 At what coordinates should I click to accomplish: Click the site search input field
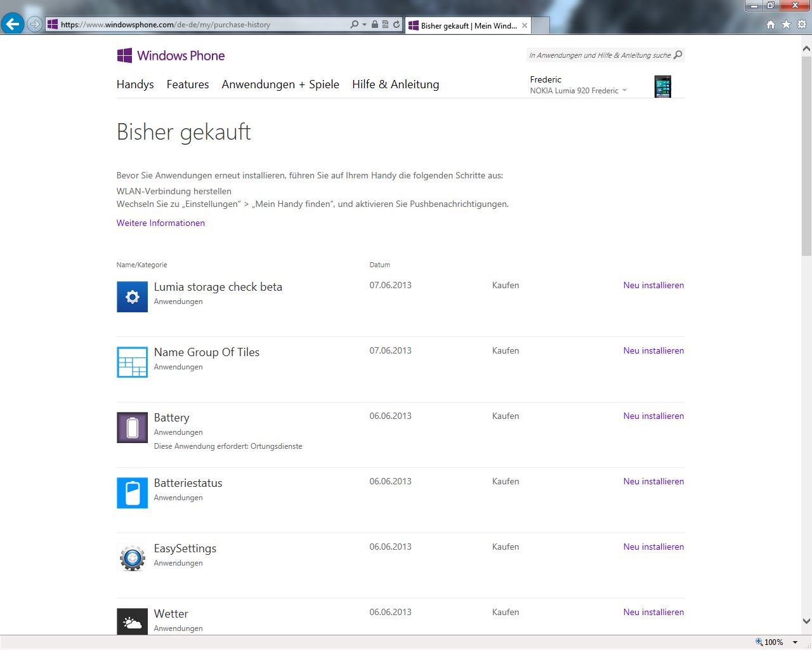(599, 55)
